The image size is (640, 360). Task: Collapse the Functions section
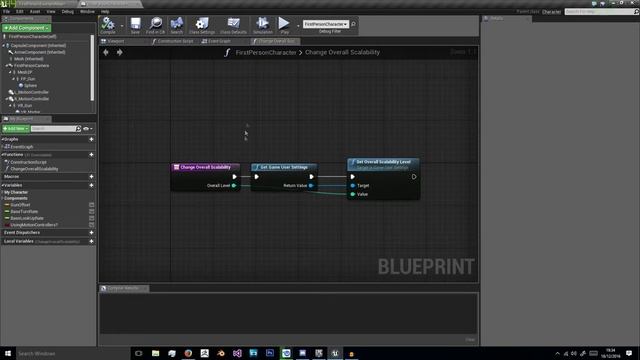[3, 155]
